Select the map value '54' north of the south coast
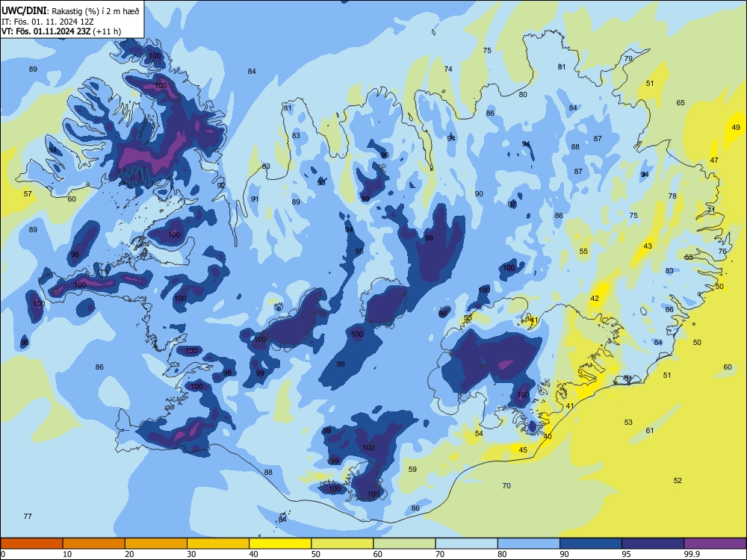Image resolution: width=747 pixels, height=560 pixels. click(479, 433)
